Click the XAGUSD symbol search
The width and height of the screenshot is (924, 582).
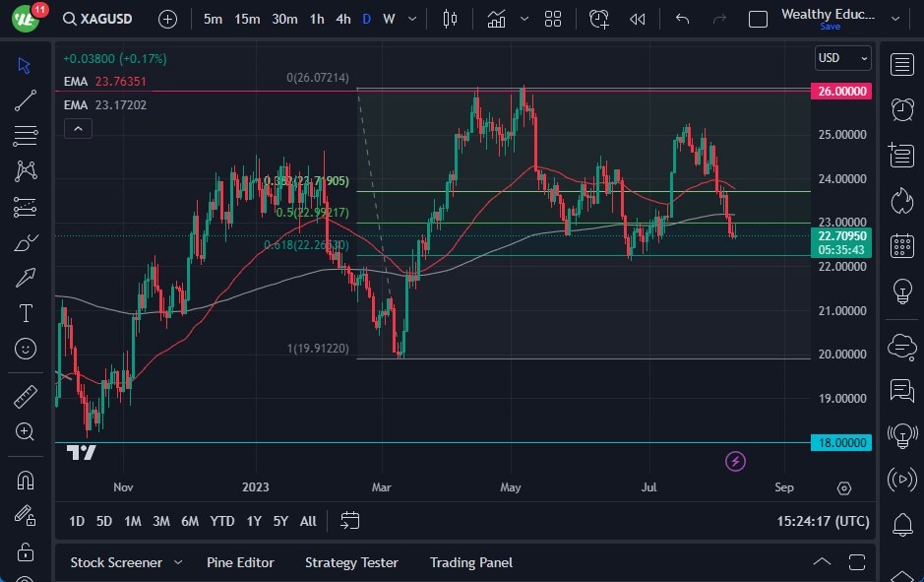pyautogui.click(x=104, y=19)
